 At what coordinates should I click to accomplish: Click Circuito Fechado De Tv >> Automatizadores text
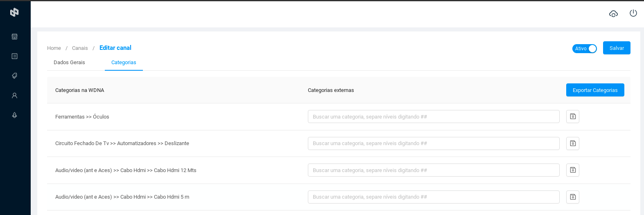[x=122, y=143]
